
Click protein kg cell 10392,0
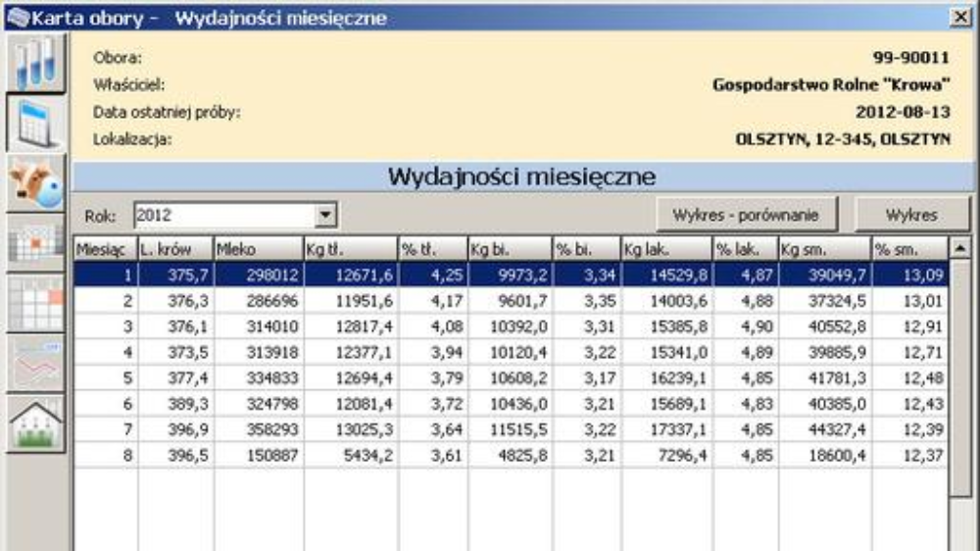(x=510, y=327)
